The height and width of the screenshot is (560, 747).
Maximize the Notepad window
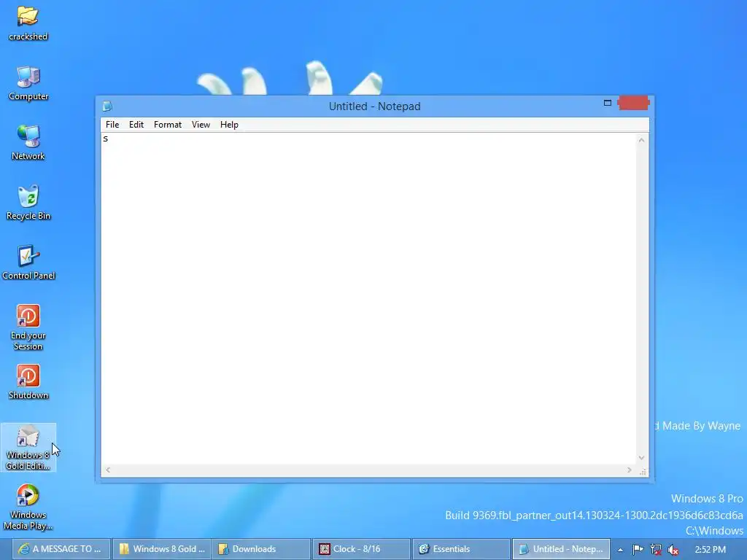tap(608, 103)
